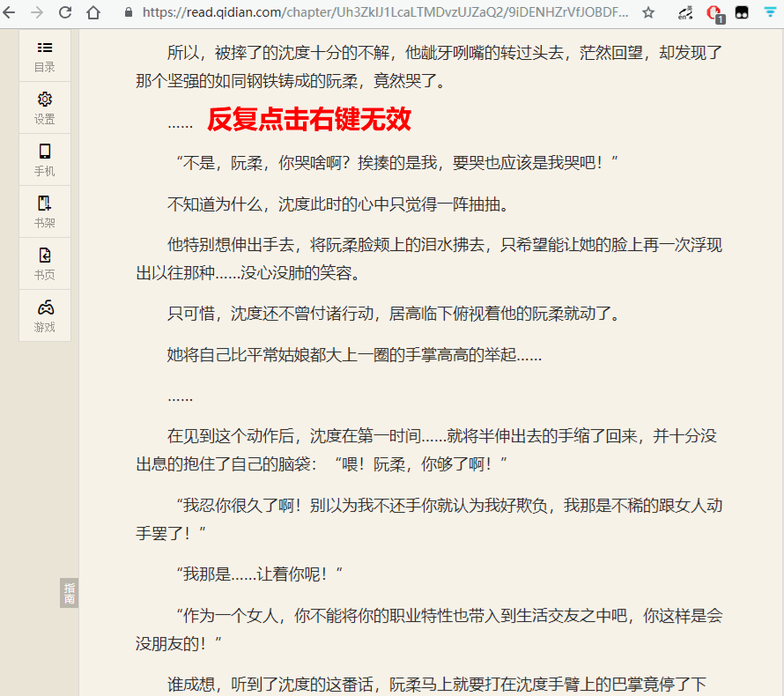Click the line 我忍你很久了啊

point(429,519)
